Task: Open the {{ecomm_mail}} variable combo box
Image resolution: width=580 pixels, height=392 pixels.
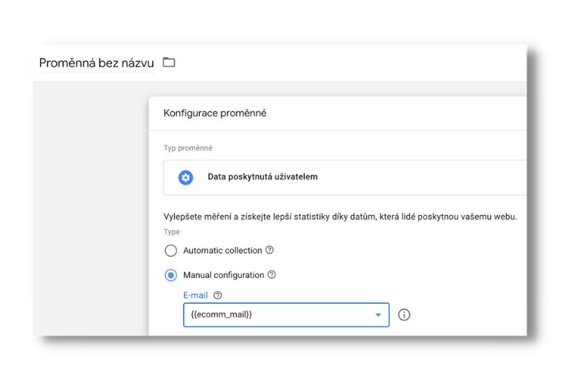Action: [286, 315]
